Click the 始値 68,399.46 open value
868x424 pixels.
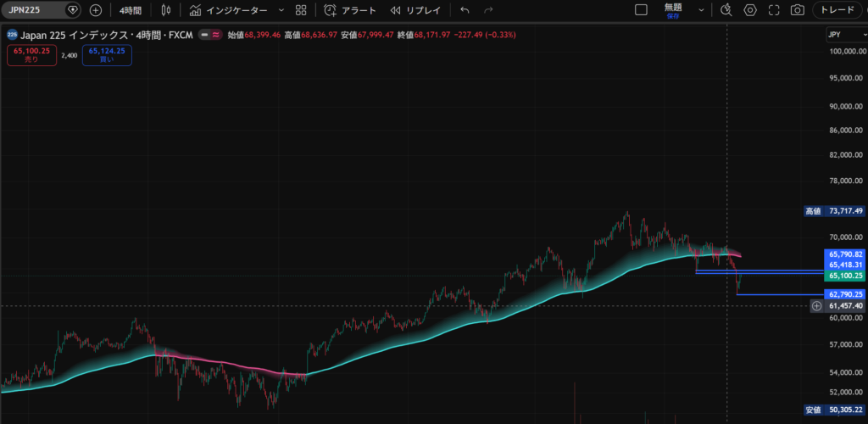255,34
